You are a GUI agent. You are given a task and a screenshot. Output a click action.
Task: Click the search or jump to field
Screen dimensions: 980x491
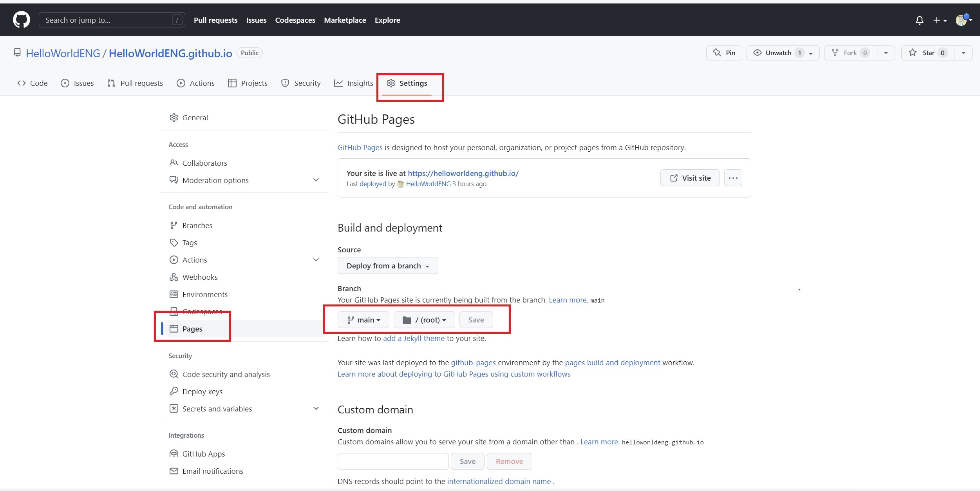point(112,20)
